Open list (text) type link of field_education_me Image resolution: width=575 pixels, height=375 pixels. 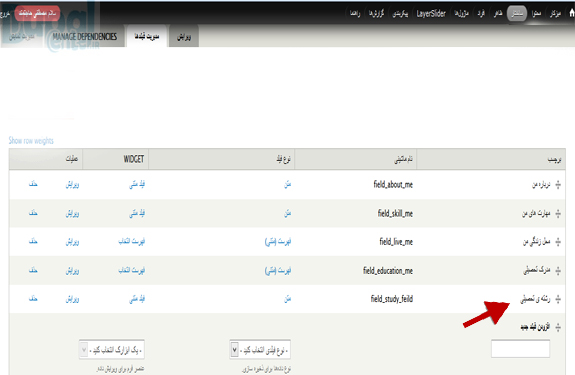pos(278,271)
